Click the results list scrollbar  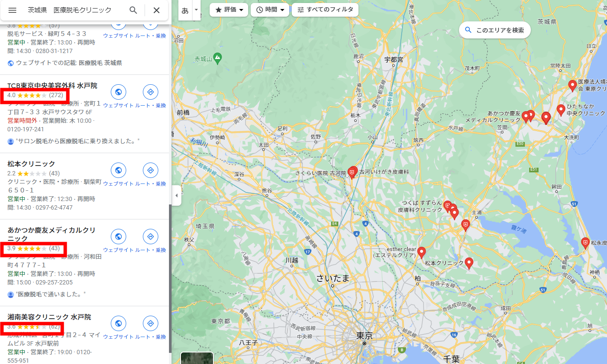coord(169,278)
